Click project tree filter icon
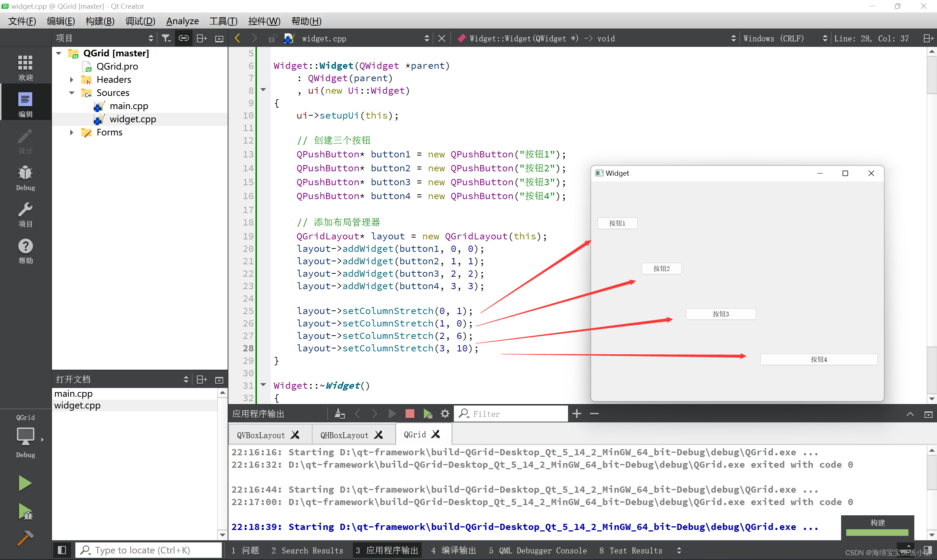The height and width of the screenshot is (560, 937). click(x=166, y=38)
